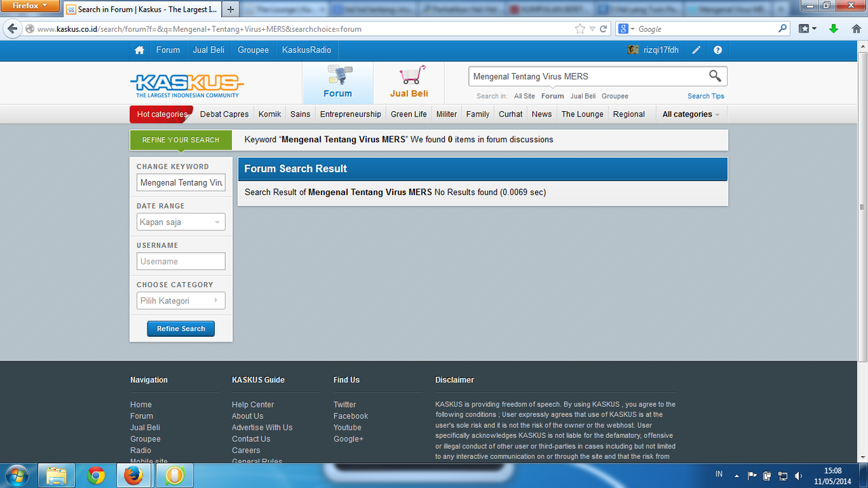Click the Google search magnifier icon
868x488 pixels.
point(783,29)
